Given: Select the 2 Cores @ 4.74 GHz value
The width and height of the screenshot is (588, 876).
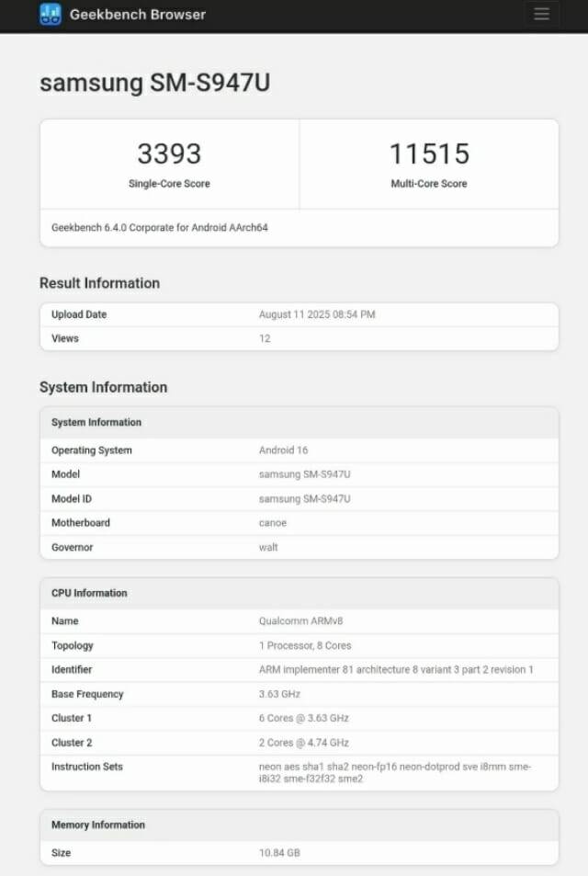Looking at the screenshot, I should tap(304, 743).
